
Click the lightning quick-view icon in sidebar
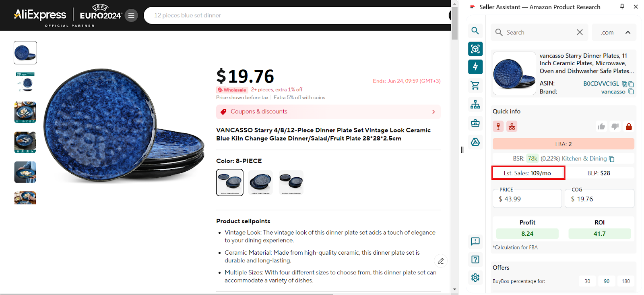(x=475, y=67)
